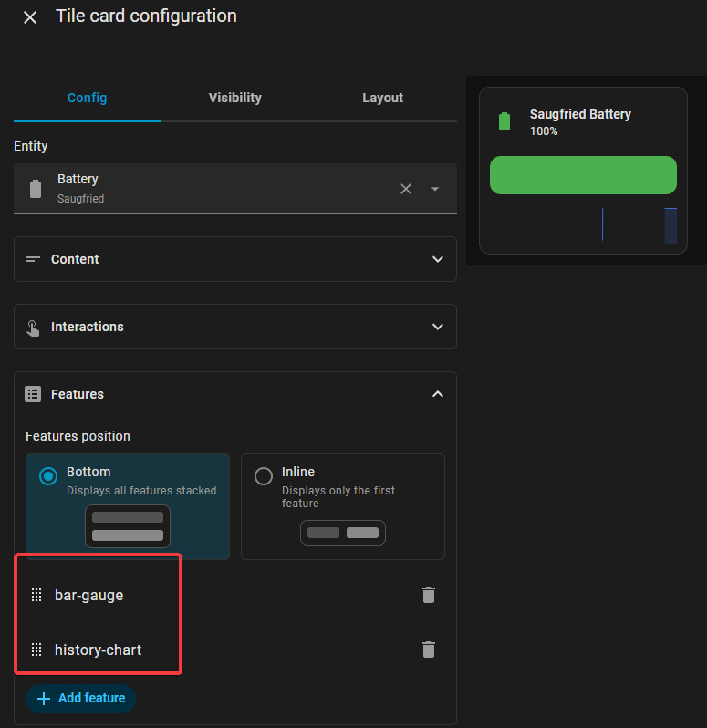
Task: Click the Features list icon
Action: coord(33,394)
